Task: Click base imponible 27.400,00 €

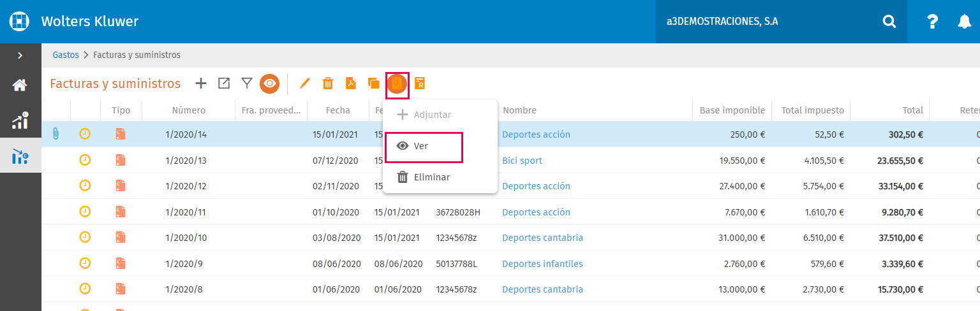Action: coord(742,186)
